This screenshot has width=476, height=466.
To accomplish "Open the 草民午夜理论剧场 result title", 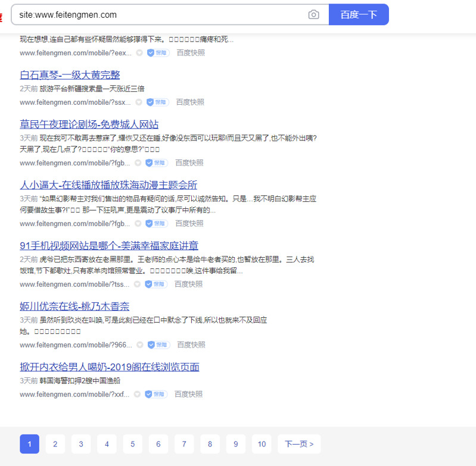I will click(x=89, y=124).
